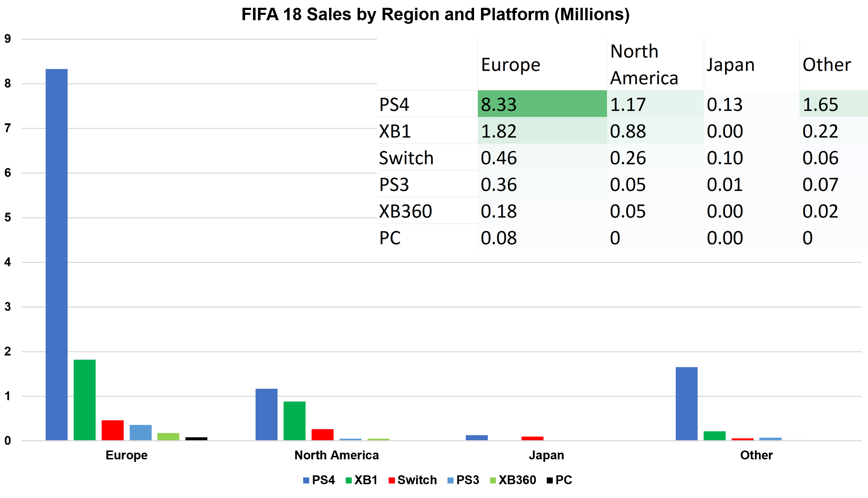Click the XB360 light green legend swatch

tap(493, 481)
